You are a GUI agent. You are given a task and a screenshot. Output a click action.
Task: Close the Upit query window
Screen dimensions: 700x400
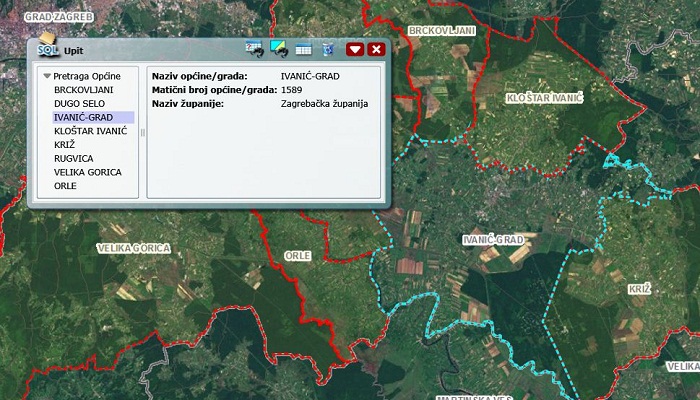tap(376, 49)
